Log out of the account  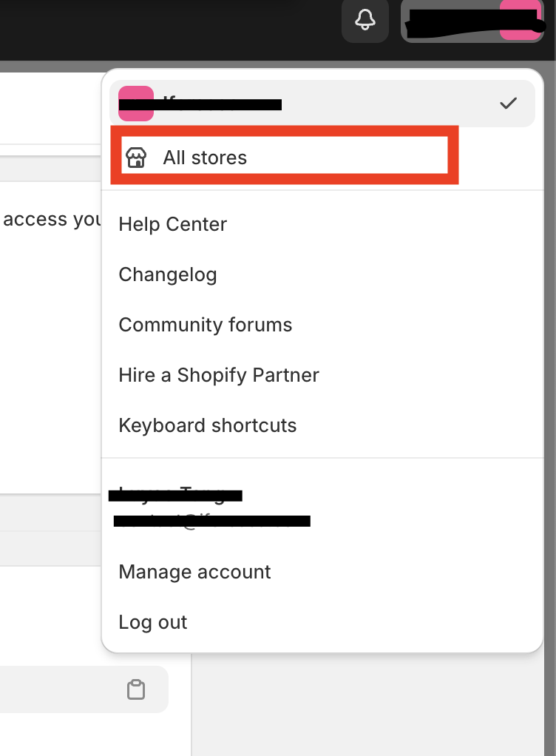pyautogui.click(x=152, y=622)
